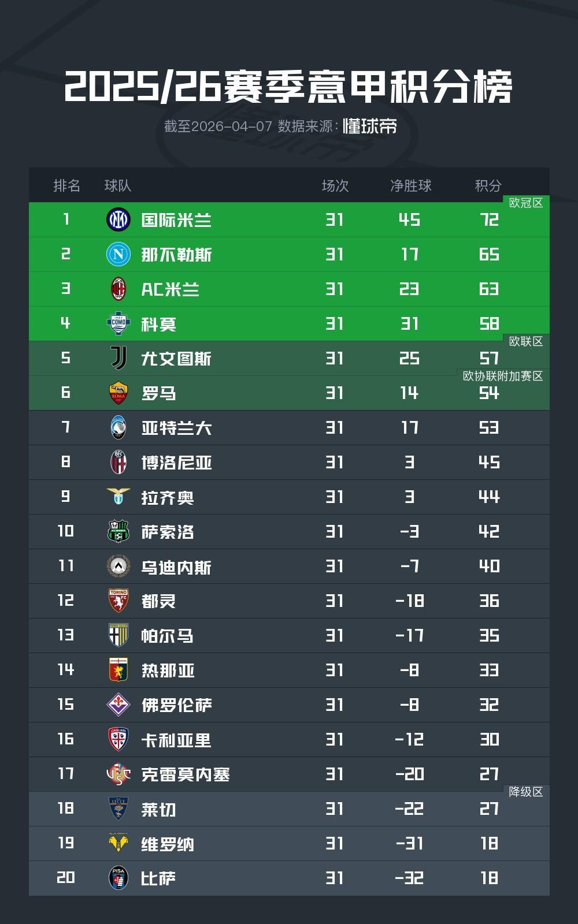The image size is (578, 924).
Task: Click the Torino bull crest
Action: 118,601
